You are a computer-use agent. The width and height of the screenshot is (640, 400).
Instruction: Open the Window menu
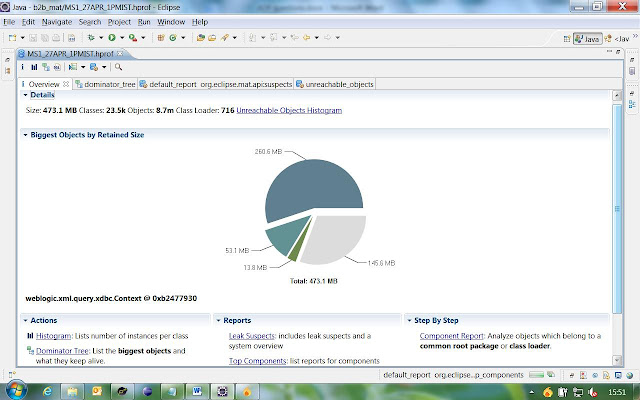tap(171, 22)
